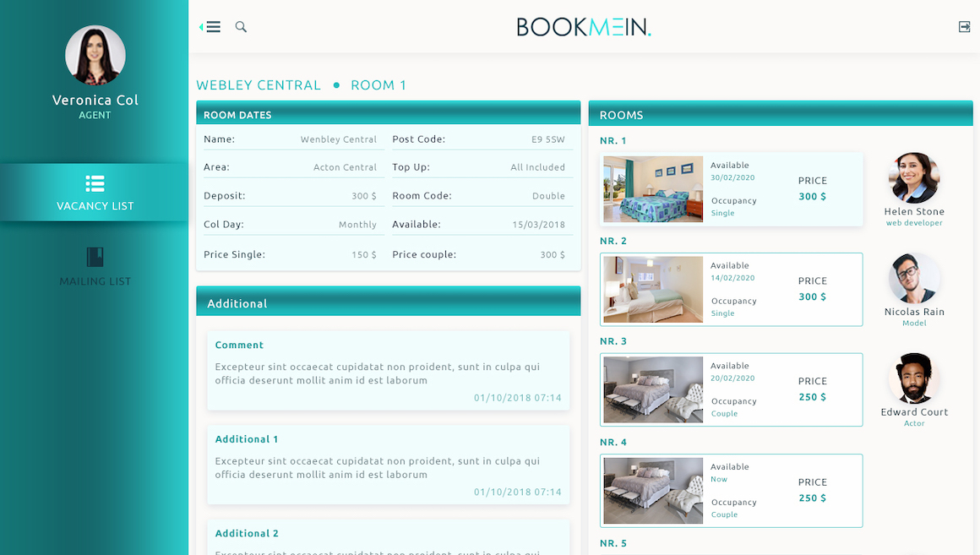Click Couple occupancy value in room NR. 3
This screenshot has width=980, height=555.
click(724, 414)
